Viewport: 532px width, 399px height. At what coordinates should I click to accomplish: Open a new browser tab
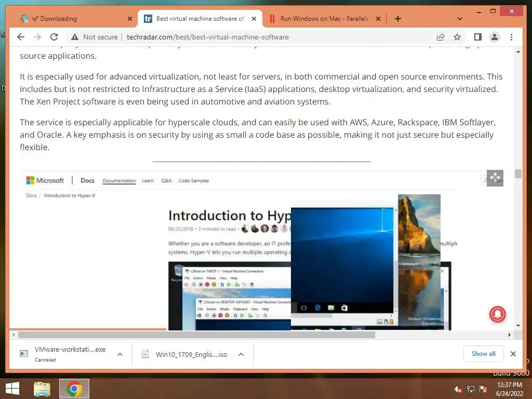click(x=398, y=19)
